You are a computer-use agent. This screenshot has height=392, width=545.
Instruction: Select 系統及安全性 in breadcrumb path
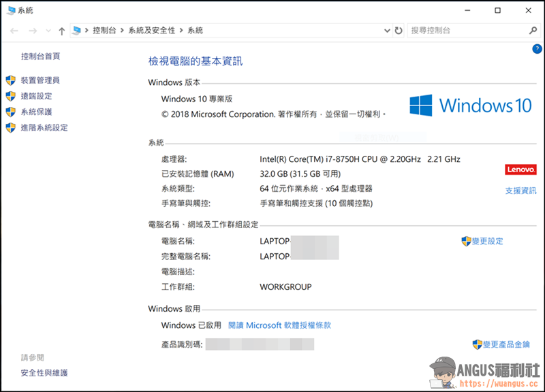click(152, 31)
